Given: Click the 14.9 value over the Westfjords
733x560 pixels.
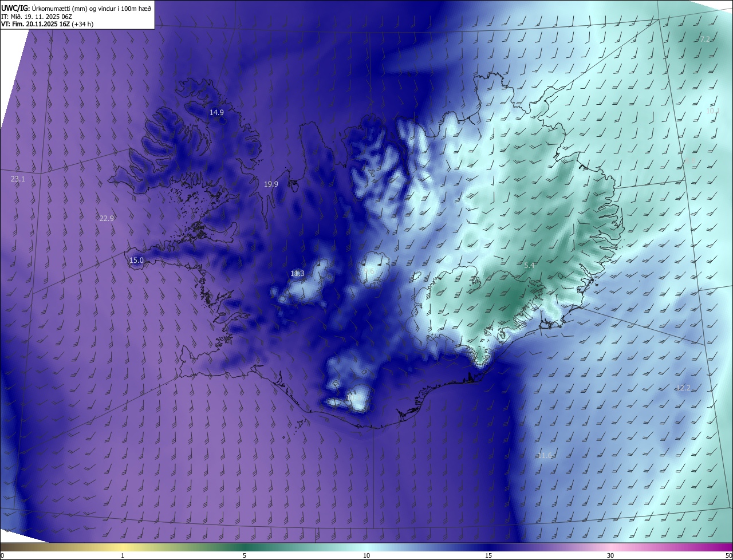Looking at the screenshot, I should click(x=216, y=113).
